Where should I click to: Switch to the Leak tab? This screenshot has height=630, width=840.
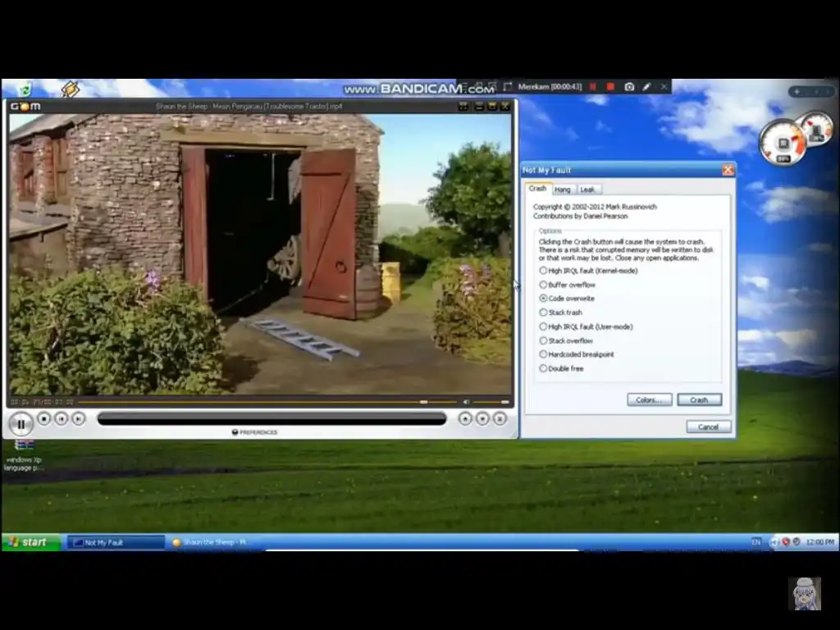point(587,189)
